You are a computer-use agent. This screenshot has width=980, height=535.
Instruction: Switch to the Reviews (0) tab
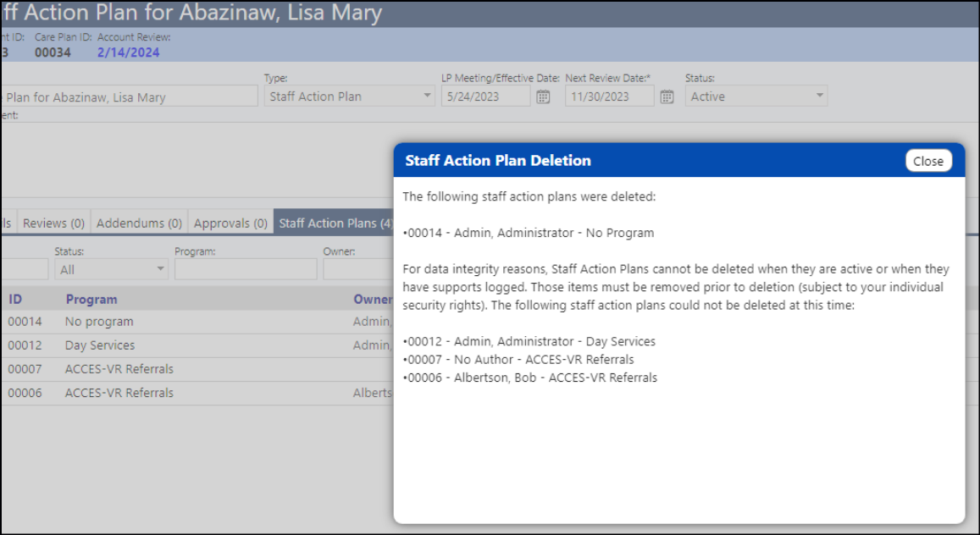pos(53,223)
